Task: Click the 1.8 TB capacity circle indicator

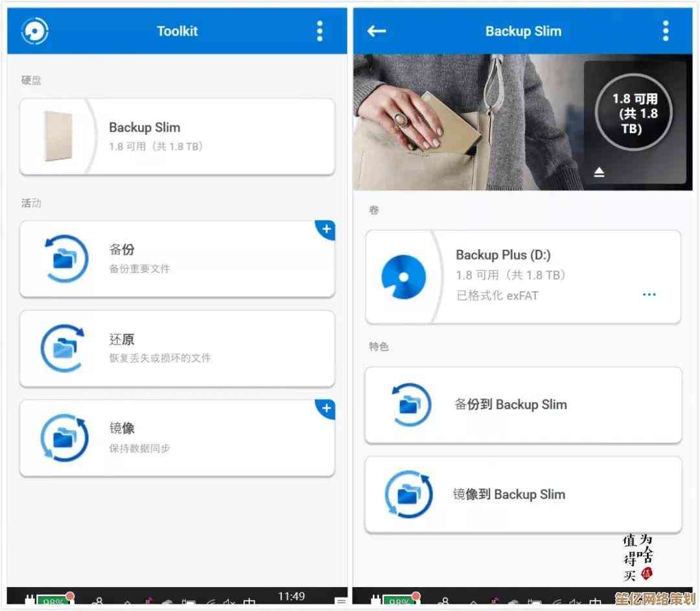Action: [x=634, y=113]
